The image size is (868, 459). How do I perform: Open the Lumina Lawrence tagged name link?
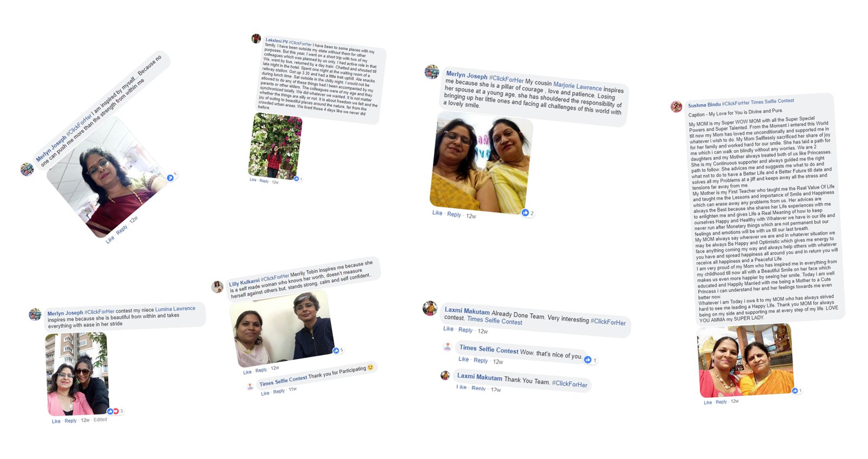tap(175, 309)
